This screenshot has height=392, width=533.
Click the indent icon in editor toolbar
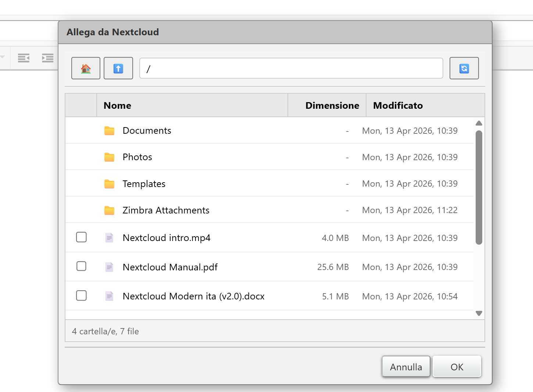tap(47, 58)
